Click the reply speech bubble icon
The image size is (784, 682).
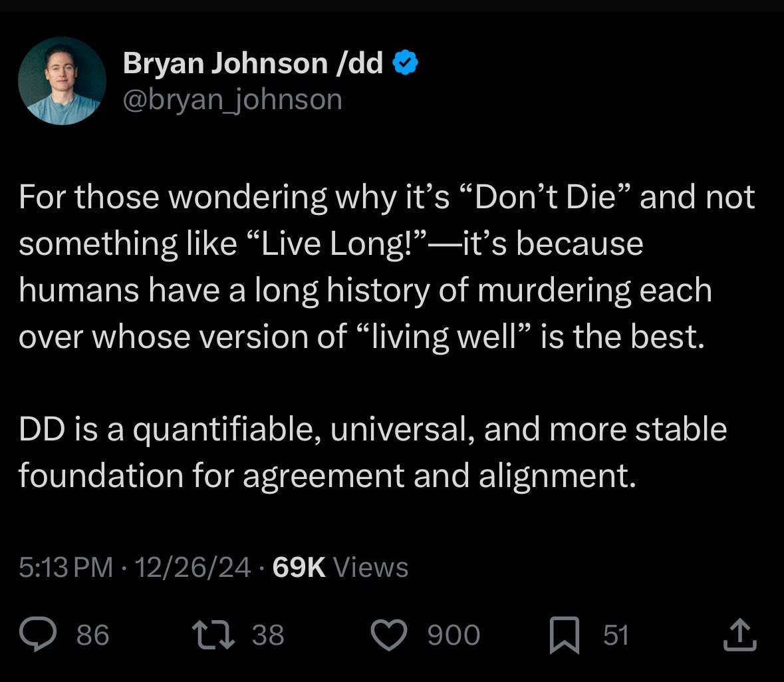pos(38,634)
